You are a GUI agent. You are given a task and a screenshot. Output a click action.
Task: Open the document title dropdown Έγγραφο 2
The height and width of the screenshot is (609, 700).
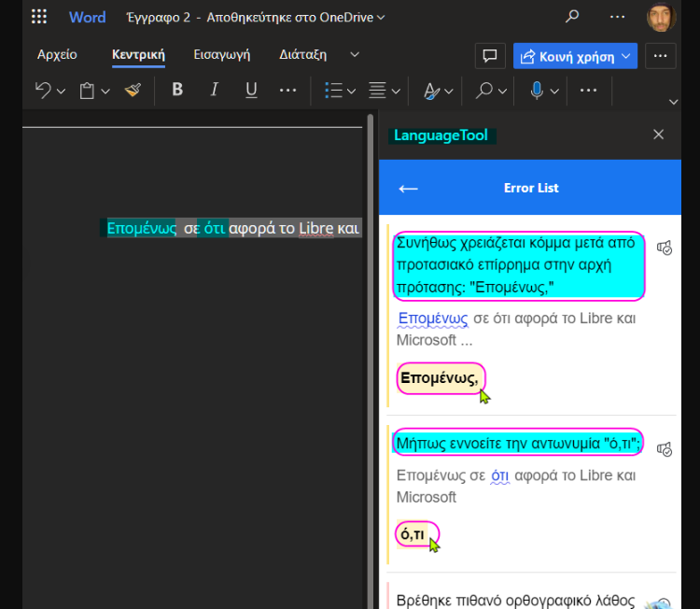(256, 18)
